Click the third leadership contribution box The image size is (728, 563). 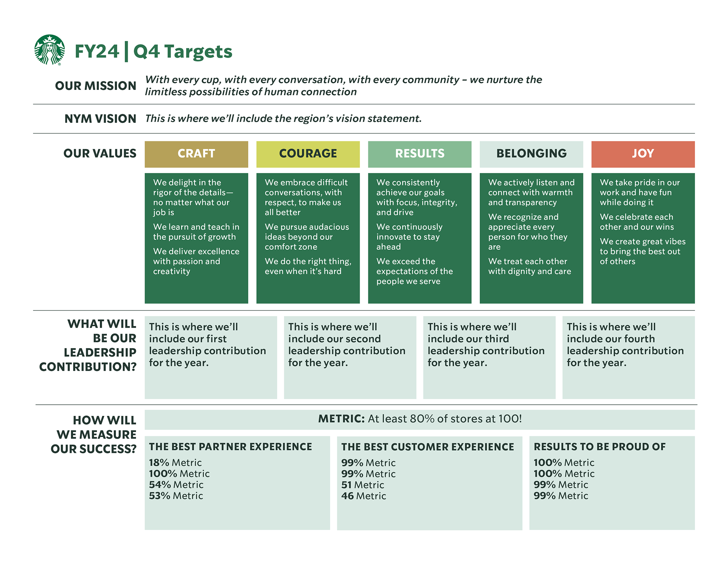coord(489,357)
